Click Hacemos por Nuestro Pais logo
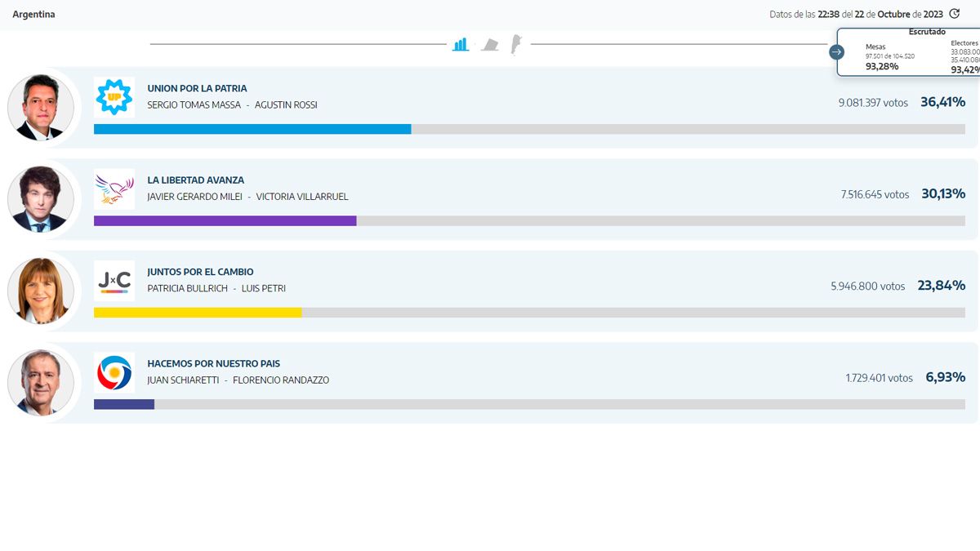 (114, 372)
